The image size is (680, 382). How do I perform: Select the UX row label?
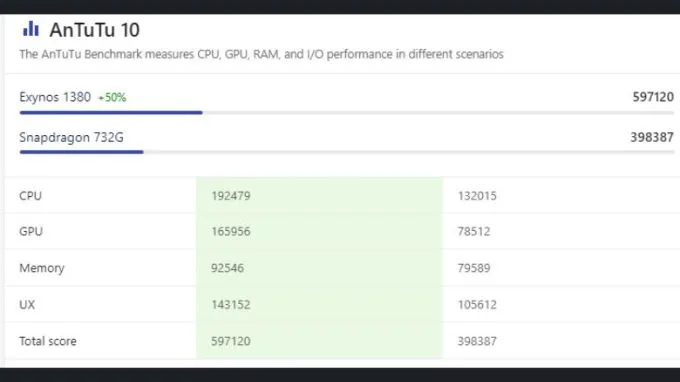click(27, 305)
